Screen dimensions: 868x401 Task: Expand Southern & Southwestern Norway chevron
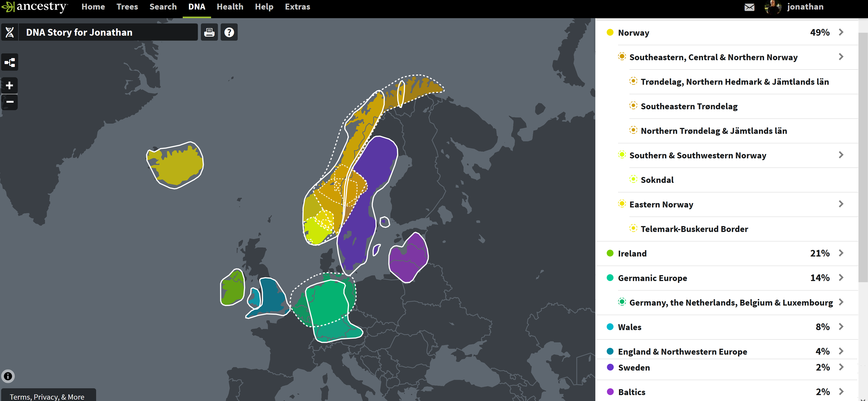(841, 155)
